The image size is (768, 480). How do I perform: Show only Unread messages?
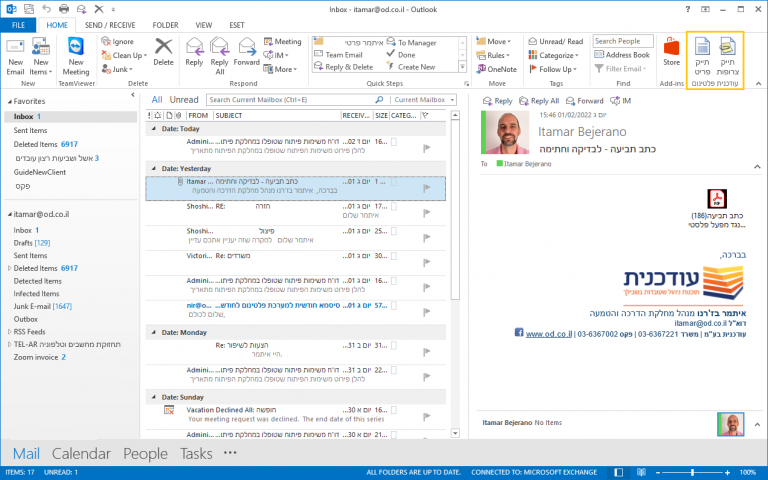(184, 100)
